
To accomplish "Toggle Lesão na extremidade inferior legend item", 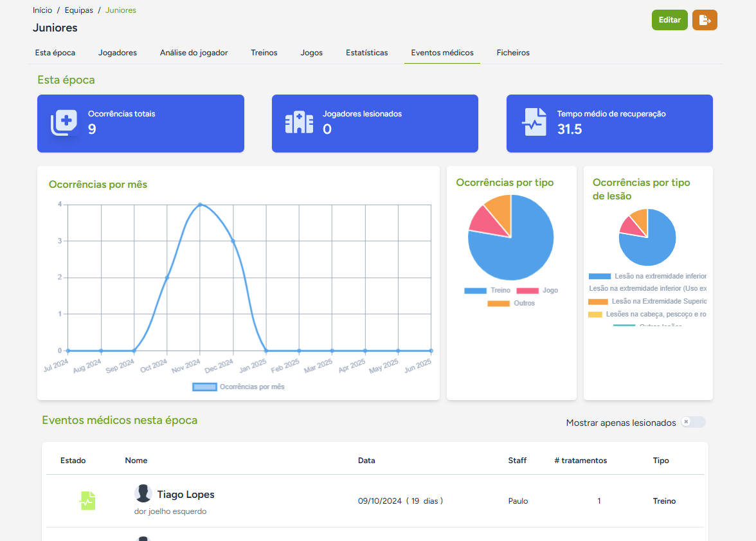I will tap(647, 276).
